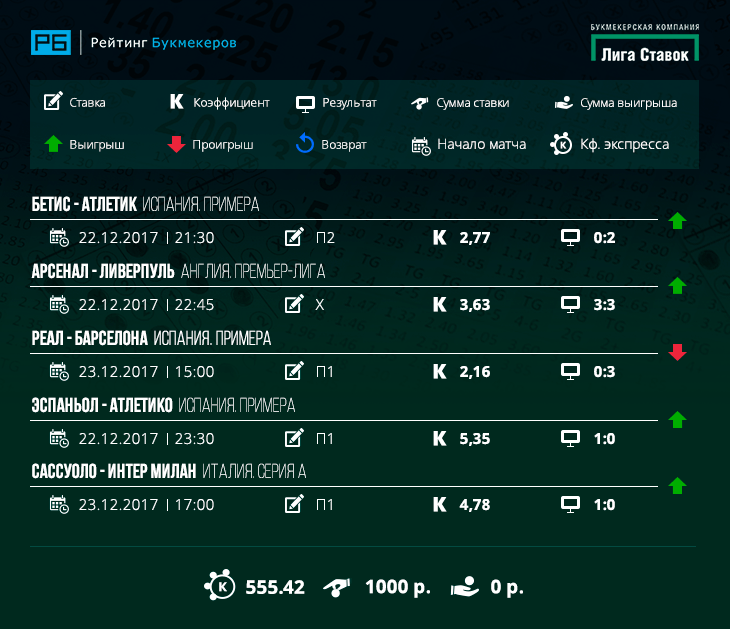This screenshot has height=629, width=730.
Task: Select the Эспаньол - Атлетико match title
Action: tap(102, 406)
